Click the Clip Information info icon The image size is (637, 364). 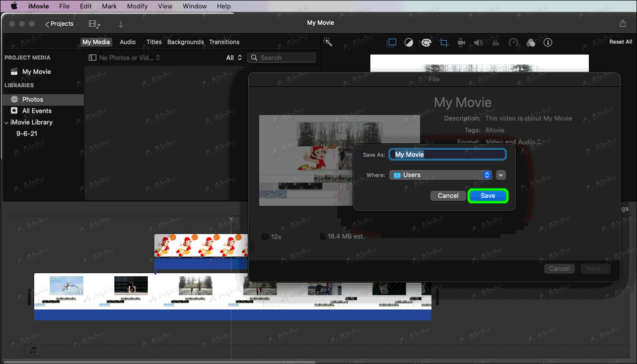(548, 43)
